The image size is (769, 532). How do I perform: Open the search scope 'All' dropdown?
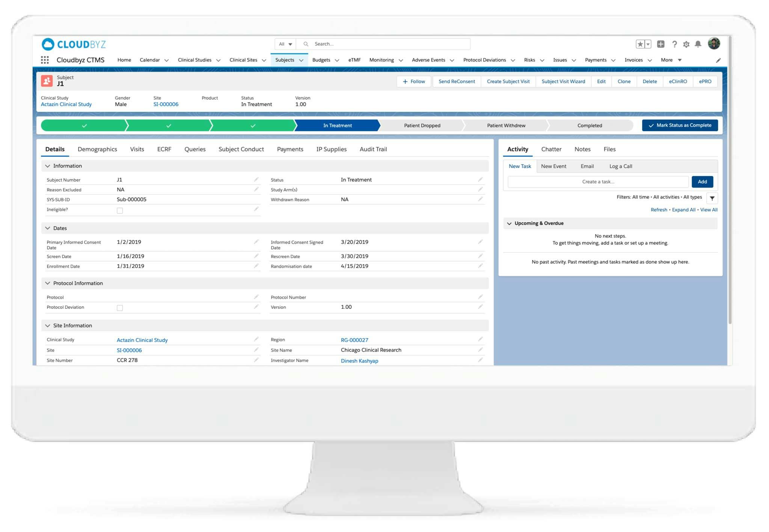[x=285, y=44]
